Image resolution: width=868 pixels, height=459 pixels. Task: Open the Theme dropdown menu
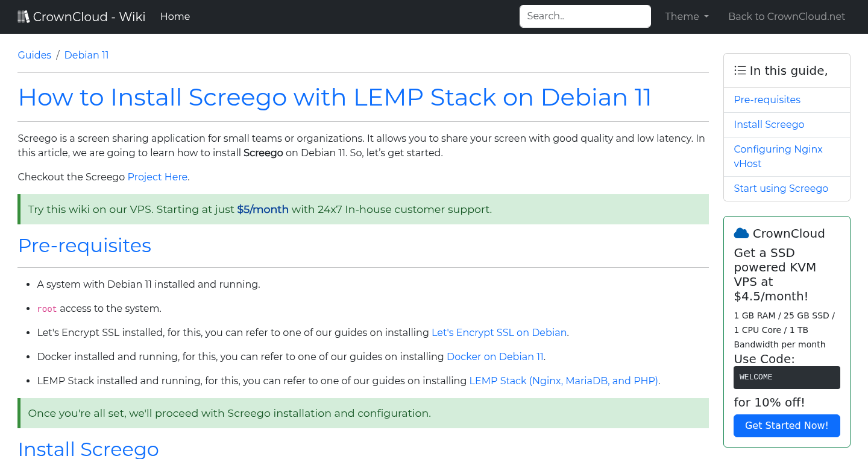(x=687, y=17)
